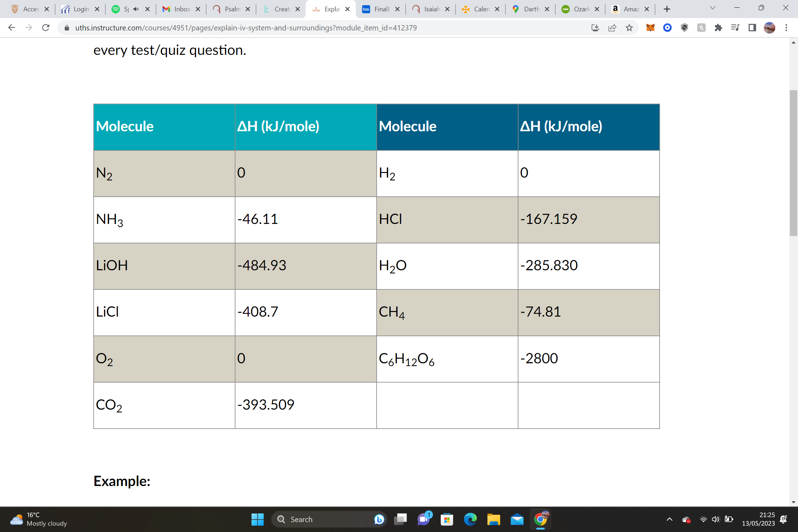Select the LiOH table cell
The image size is (798, 532).
pyautogui.click(x=164, y=266)
